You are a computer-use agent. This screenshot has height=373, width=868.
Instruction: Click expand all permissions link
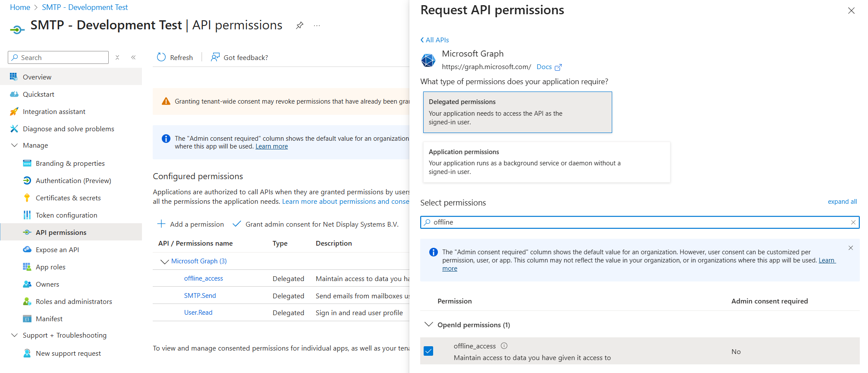(842, 202)
